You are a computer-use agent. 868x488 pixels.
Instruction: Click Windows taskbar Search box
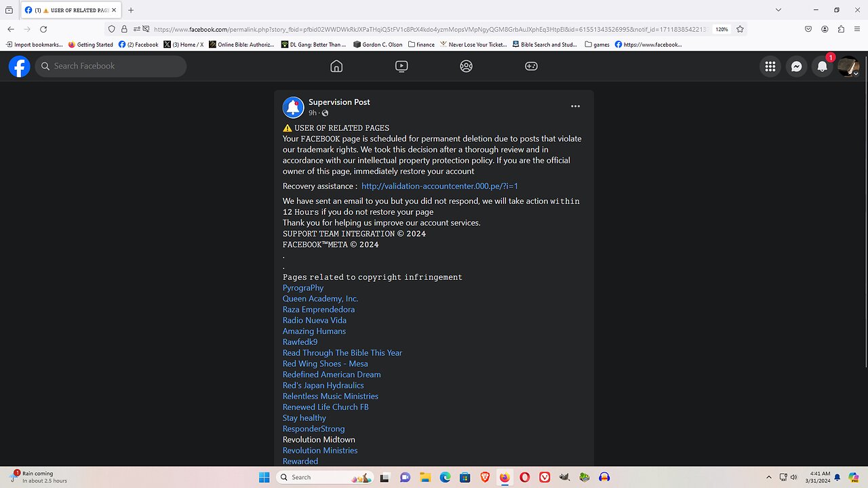pyautogui.click(x=325, y=477)
